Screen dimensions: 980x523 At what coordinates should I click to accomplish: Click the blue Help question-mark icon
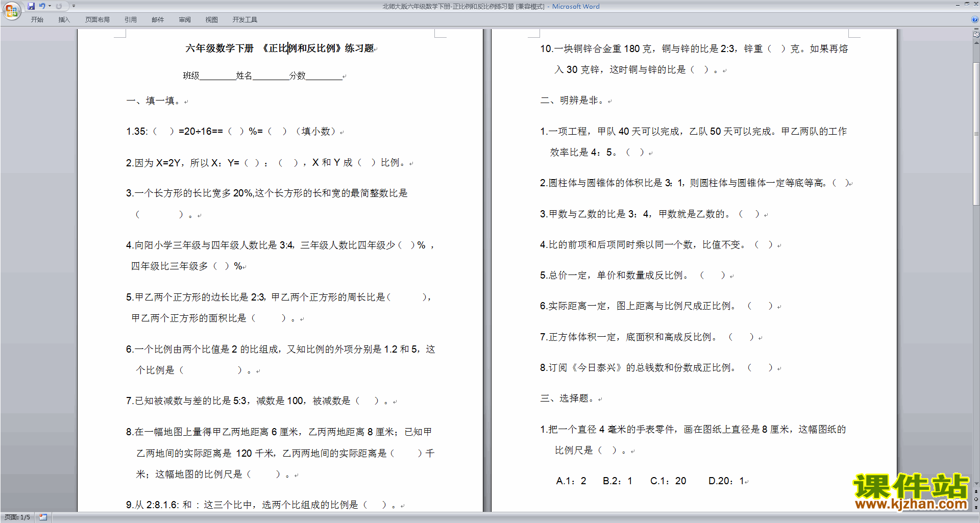click(x=975, y=19)
